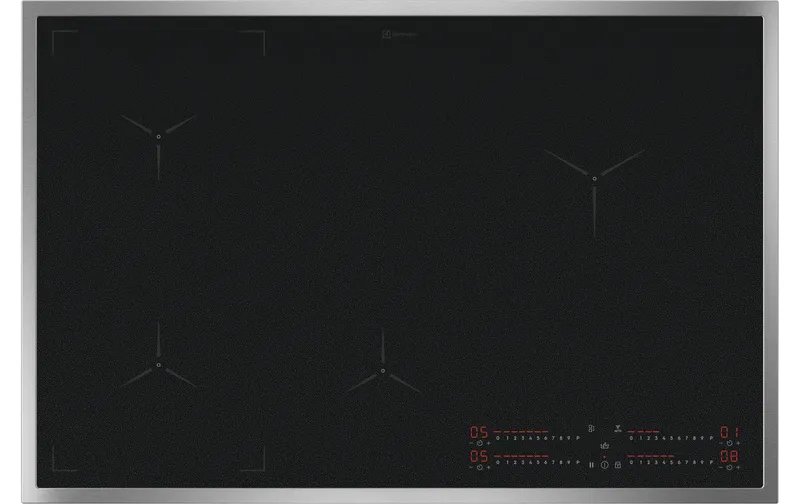Set 01 zone slider to level 5
The height and width of the screenshot is (504, 800).
tap(671, 438)
